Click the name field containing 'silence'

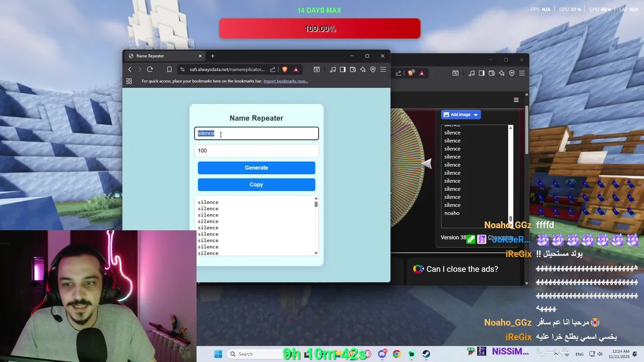[257, 133]
